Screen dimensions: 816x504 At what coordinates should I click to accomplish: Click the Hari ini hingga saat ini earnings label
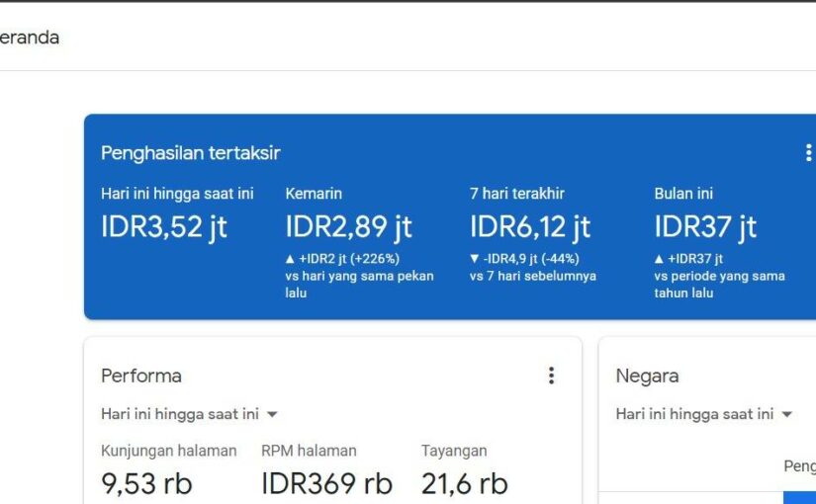(x=177, y=194)
